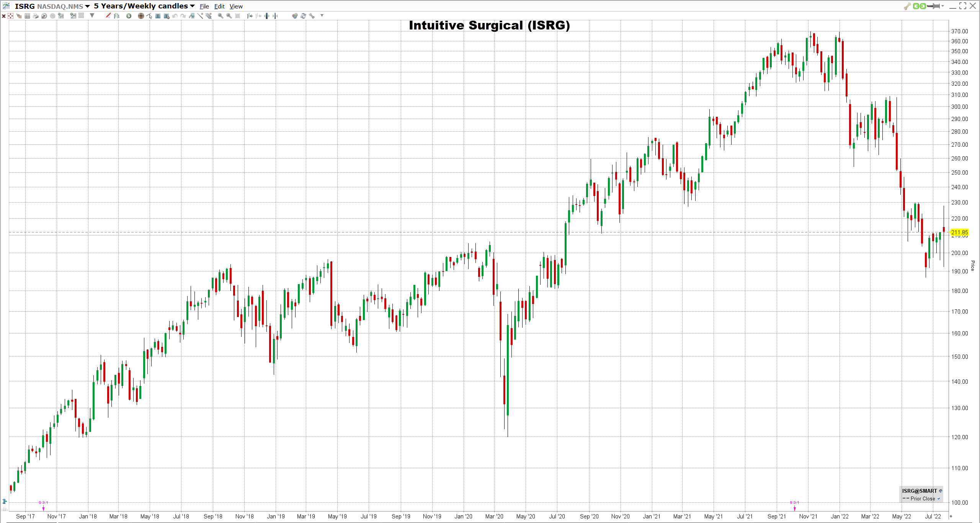The height and width of the screenshot is (523, 980).
Task: Open the gray triangle dropdown in the toolbar
Action: coord(92,15)
